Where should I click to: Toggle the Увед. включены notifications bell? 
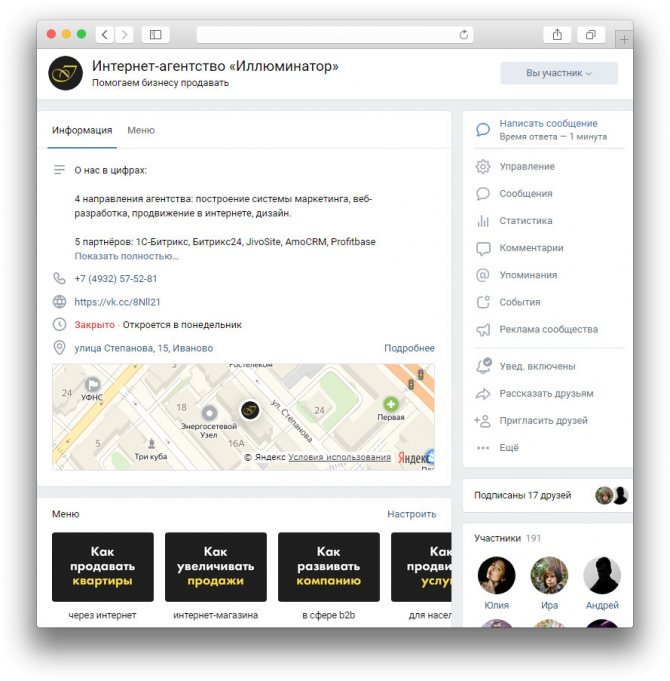pyautogui.click(x=483, y=366)
